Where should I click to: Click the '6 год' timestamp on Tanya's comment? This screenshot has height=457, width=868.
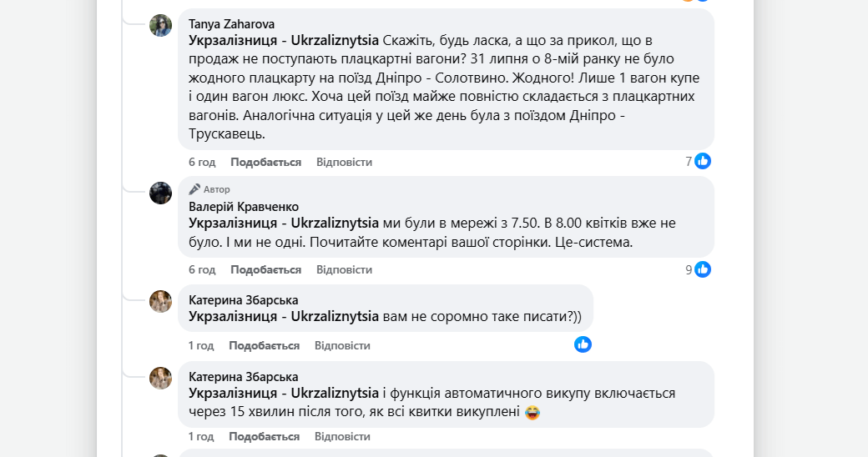(x=202, y=162)
